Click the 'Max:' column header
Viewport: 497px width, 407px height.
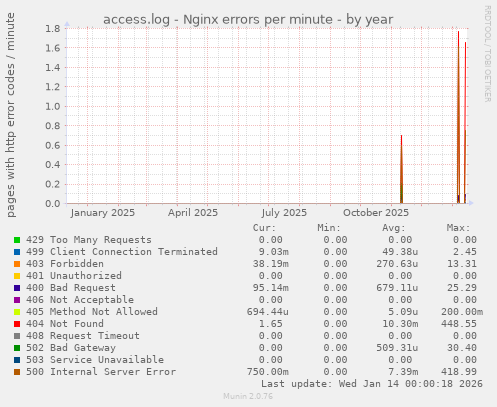pyautogui.click(x=458, y=228)
